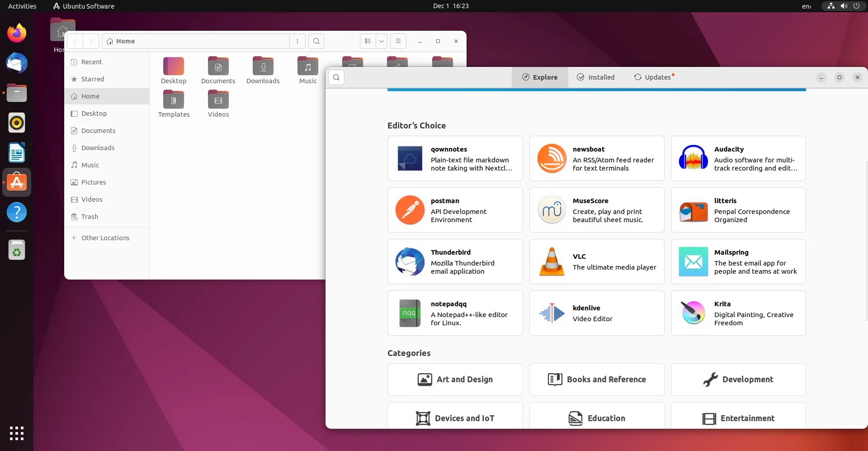Open path options menu beside Home
This screenshot has height=451, width=868.
pos(297,41)
